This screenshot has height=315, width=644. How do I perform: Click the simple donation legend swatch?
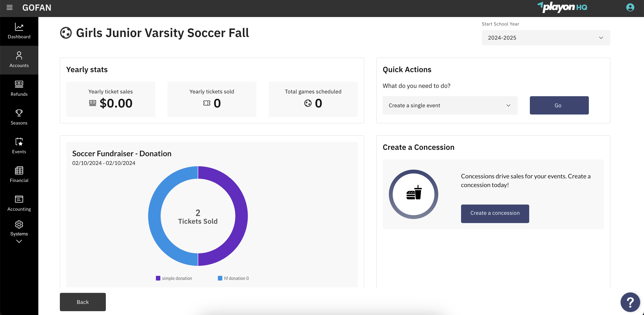click(158, 278)
